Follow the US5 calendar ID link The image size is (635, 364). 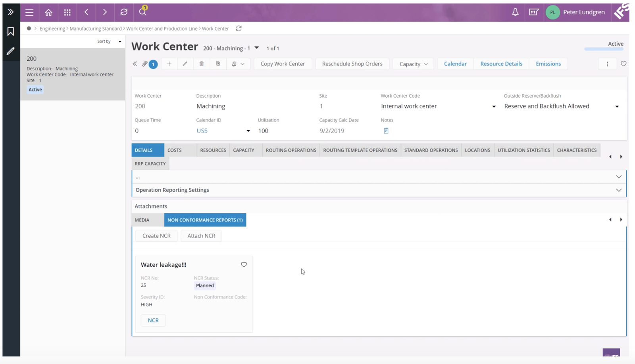tap(202, 131)
